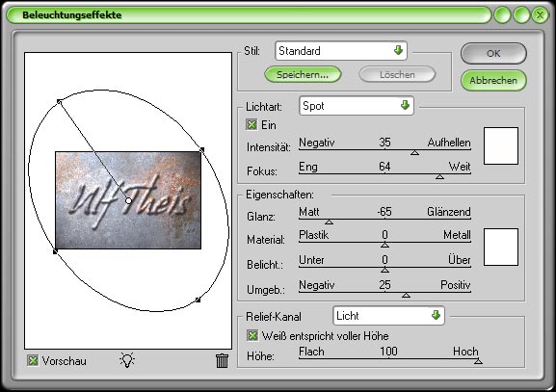
Task: Uncheck Weiß entspricht voller Höhe
Action: pyautogui.click(x=252, y=335)
